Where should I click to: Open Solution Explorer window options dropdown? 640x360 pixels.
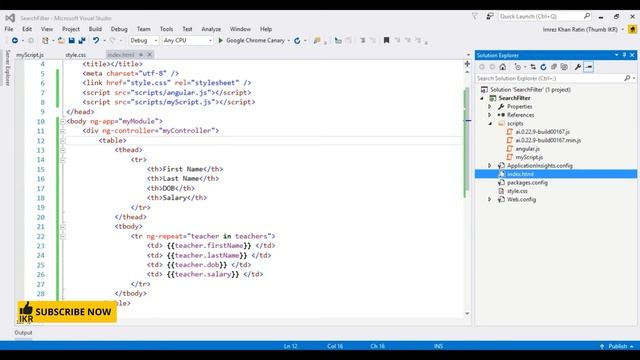point(616,55)
